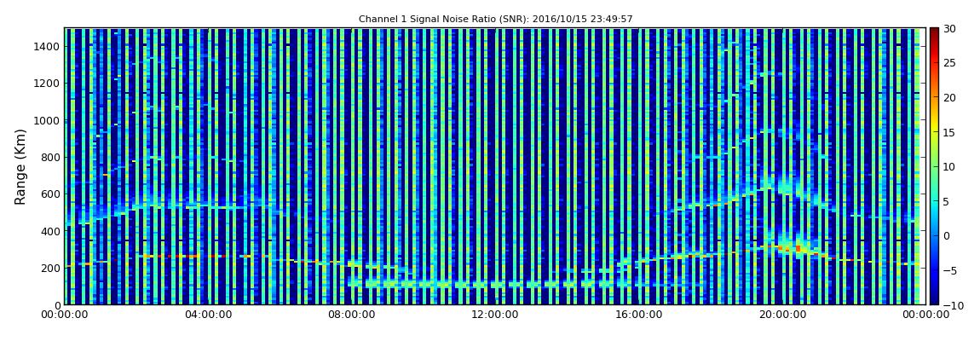Click the 'Range (Km)' y-axis label
This screenshot has height=347, width=980.
[20, 166]
